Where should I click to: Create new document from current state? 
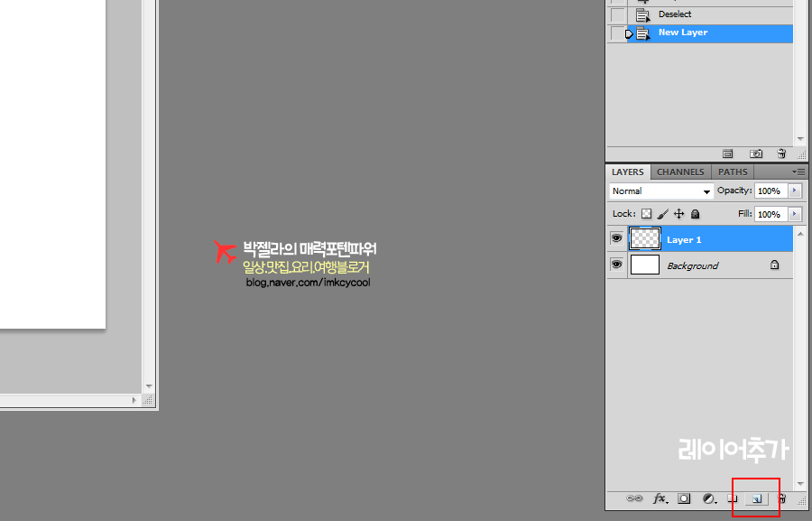coord(729,154)
